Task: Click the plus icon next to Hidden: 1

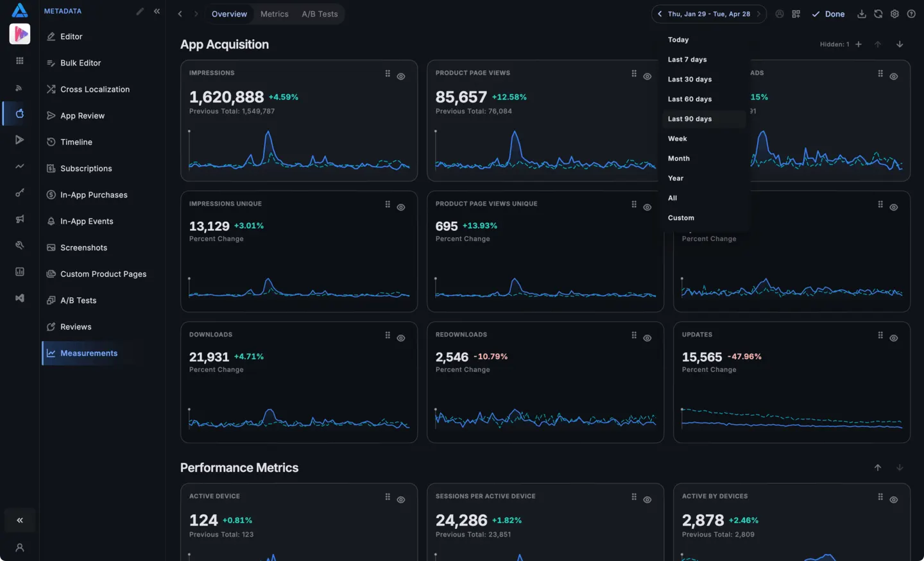Action: click(x=859, y=44)
